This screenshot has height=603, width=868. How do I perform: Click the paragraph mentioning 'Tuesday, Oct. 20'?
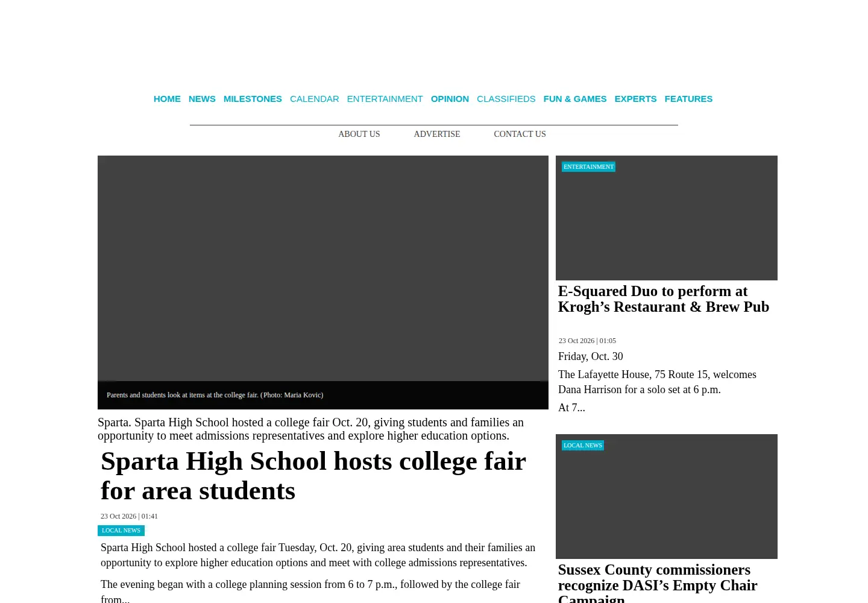click(x=318, y=555)
